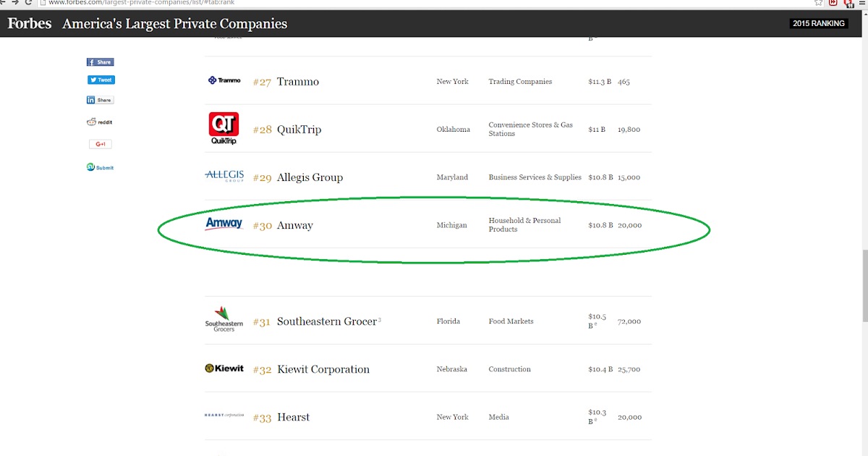The height and width of the screenshot is (456, 868).
Task: Click the QuikTrip company logo
Action: [224, 129]
